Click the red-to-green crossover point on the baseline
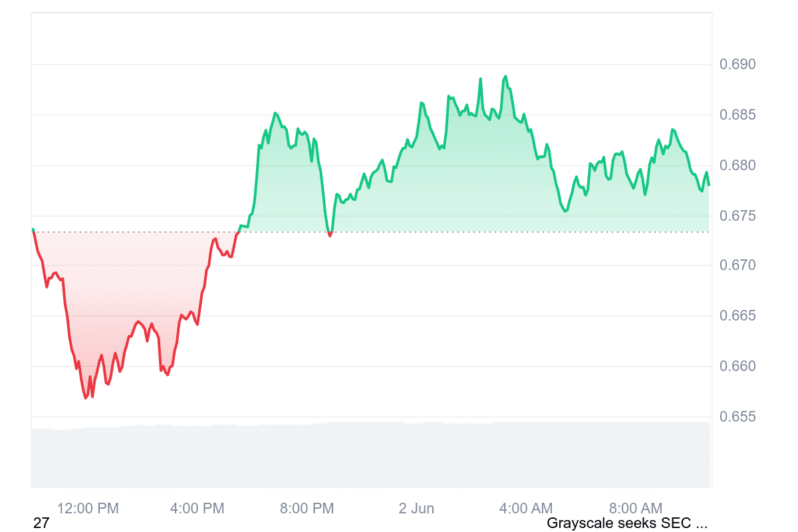Viewport: 798px width, 532px height. pyautogui.click(x=238, y=231)
